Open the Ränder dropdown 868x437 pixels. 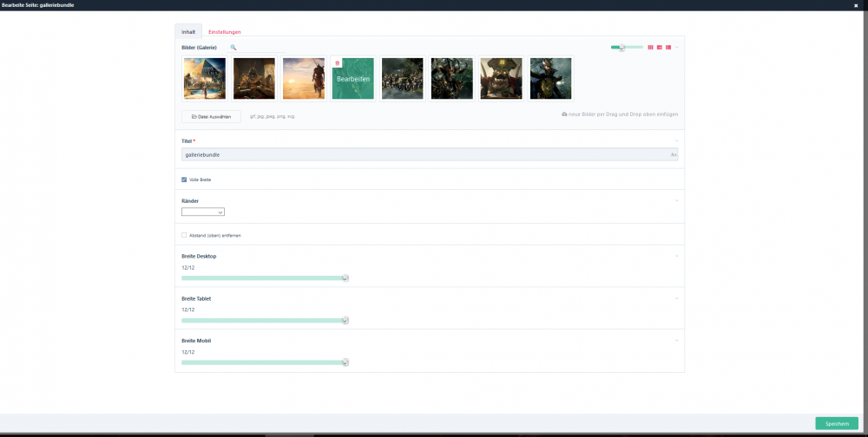pyautogui.click(x=203, y=212)
